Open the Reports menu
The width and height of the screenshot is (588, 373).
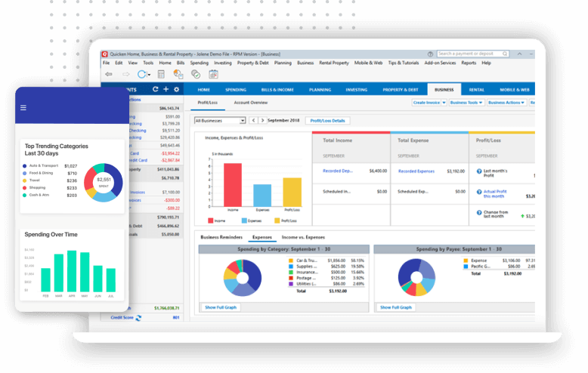point(469,63)
